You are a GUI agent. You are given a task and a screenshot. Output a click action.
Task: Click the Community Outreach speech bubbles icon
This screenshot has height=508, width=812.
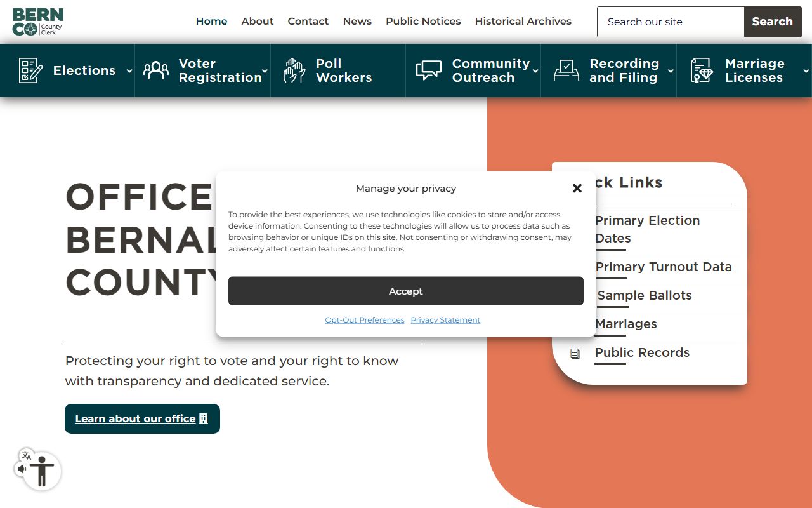(x=429, y=70)
